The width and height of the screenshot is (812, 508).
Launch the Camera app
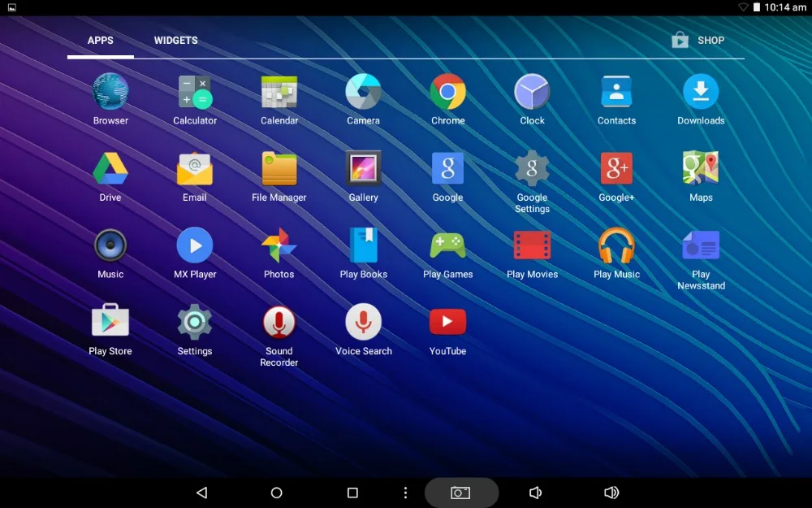[x=364, y=92]
